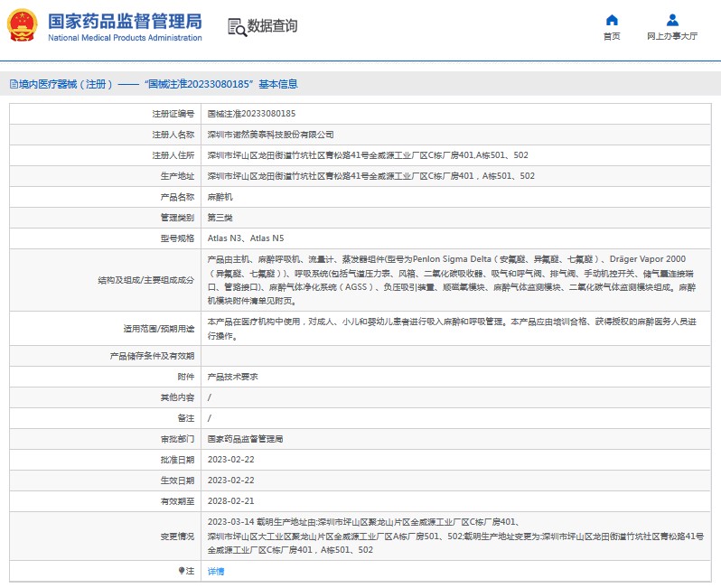This screenshot has width=721, height=588.
Task: Click the 管理类别 value 第三类
Action: (x=220, y=218)
